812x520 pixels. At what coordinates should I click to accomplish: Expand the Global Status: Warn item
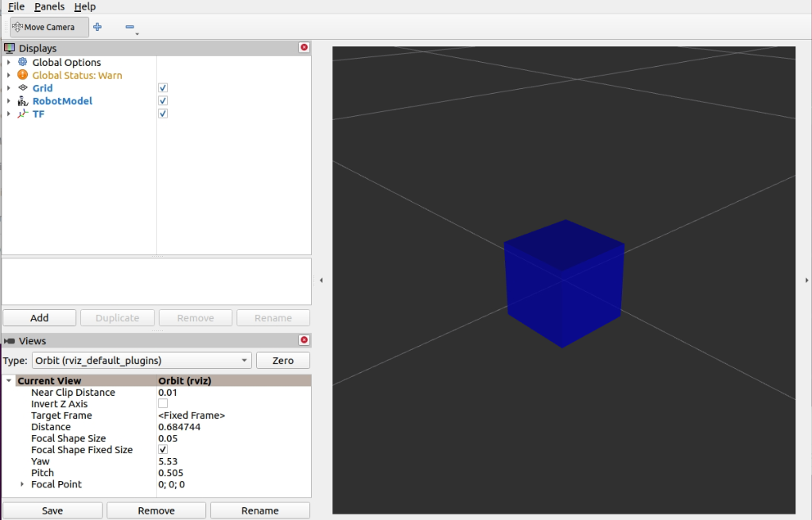(x=8, y=75)
